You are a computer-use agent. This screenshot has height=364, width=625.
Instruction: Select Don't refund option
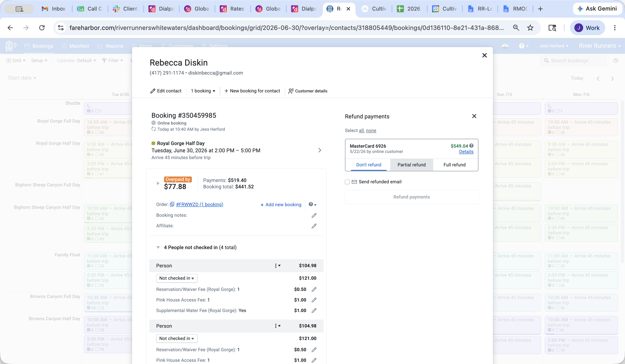[x=369, y=165]
